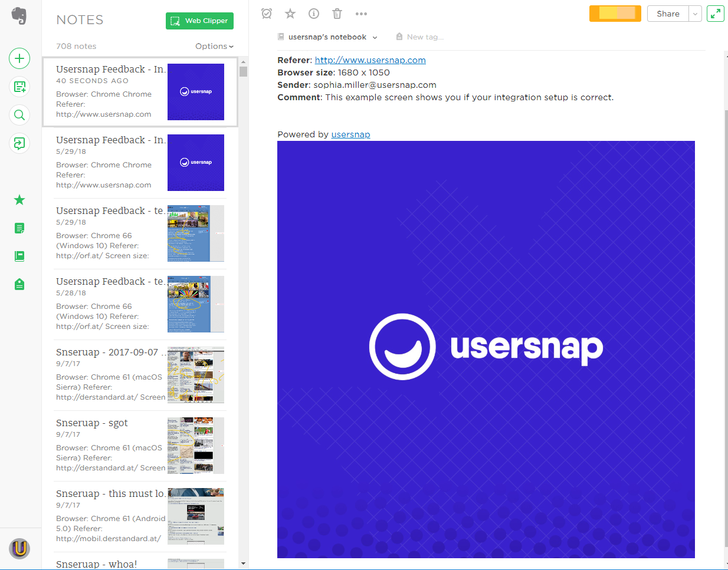Image resolution: width=728 pixels, height=570 pixels.
Task: Select first Usersnap Feedback note from 40 seconds ago
Action: point(140,92)
